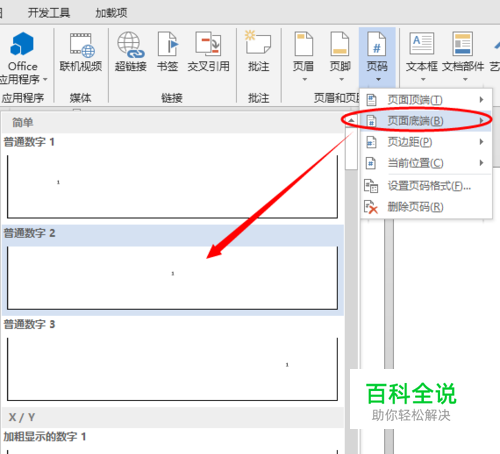Screen dimensions: 500x454
Task: Open the 加载项 ribbon tab
Action: tap(111, 13)
